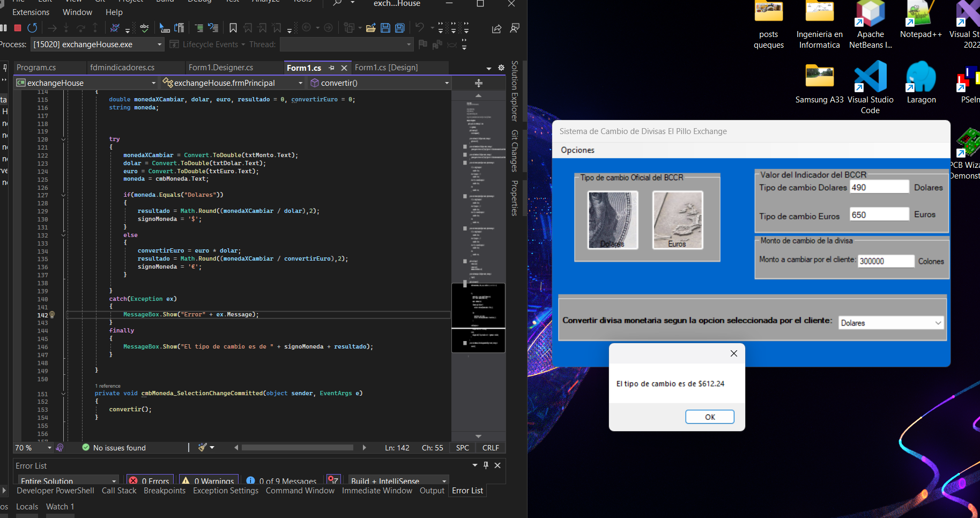The image size is (980, 518).
Task: Open the Help menu
Action: [x=114, y=12]
